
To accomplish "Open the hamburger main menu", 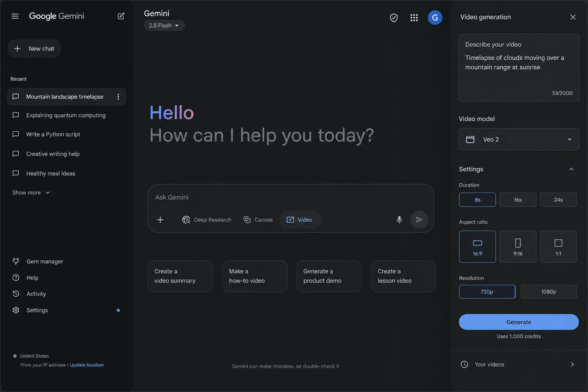I will pos(15,16).
